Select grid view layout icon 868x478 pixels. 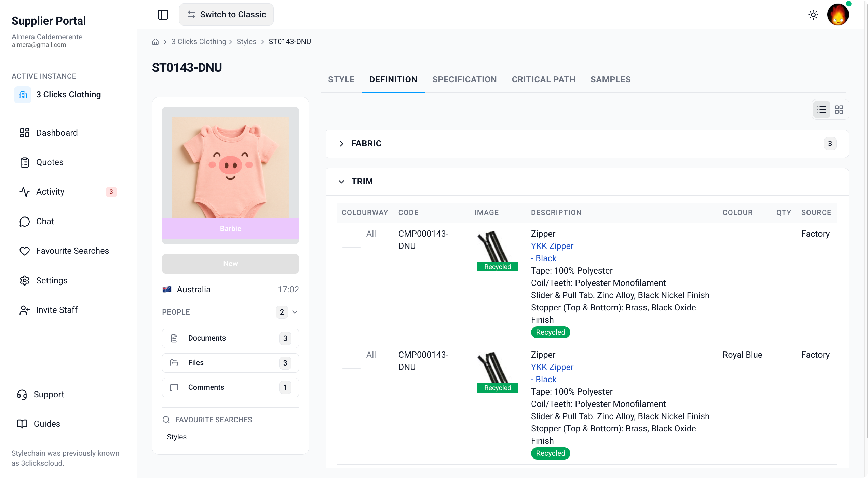839,110
